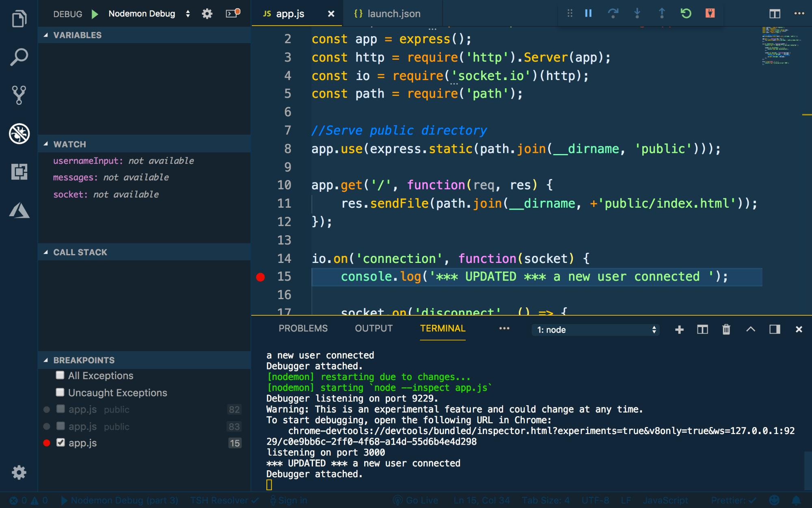Click Ln 15, Col 34 cursor position
The width and height of the screenshot is (812, 508).
pyautogui.click(x=482, y=500)
